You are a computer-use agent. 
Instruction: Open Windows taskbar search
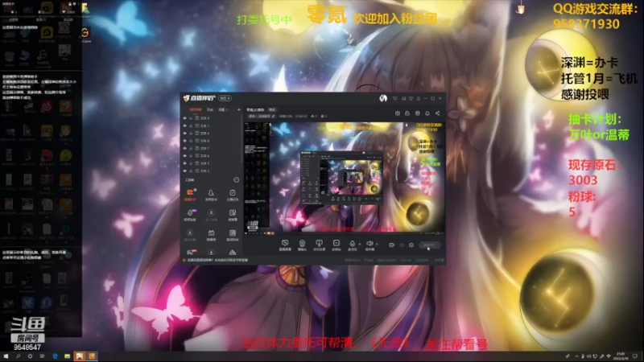[18, 356]
